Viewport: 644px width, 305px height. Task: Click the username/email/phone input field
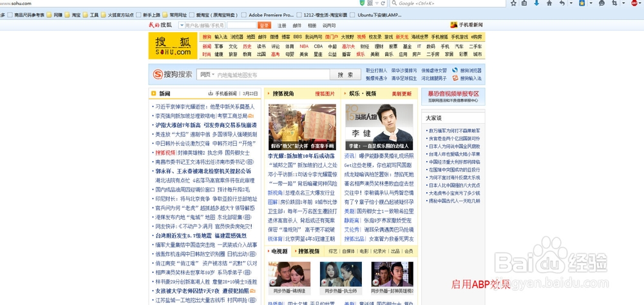coord(205,26)
